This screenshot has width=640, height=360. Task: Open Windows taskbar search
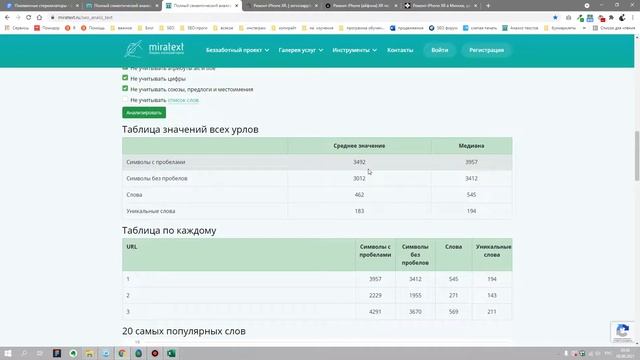click(x=24, y=353)
